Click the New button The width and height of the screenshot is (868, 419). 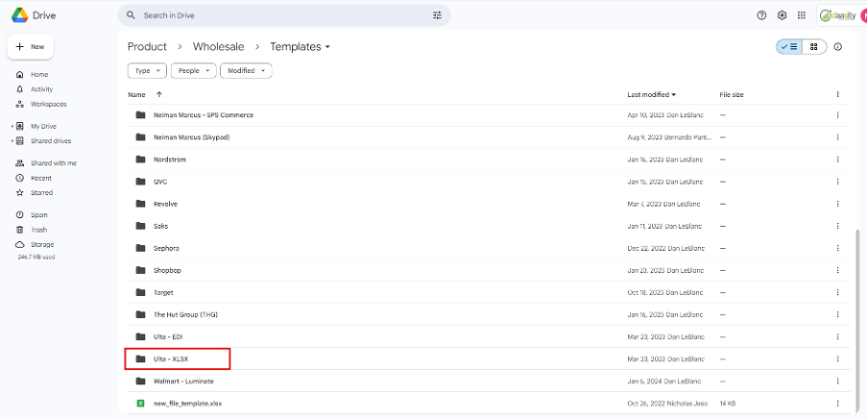tap(31, 46)
